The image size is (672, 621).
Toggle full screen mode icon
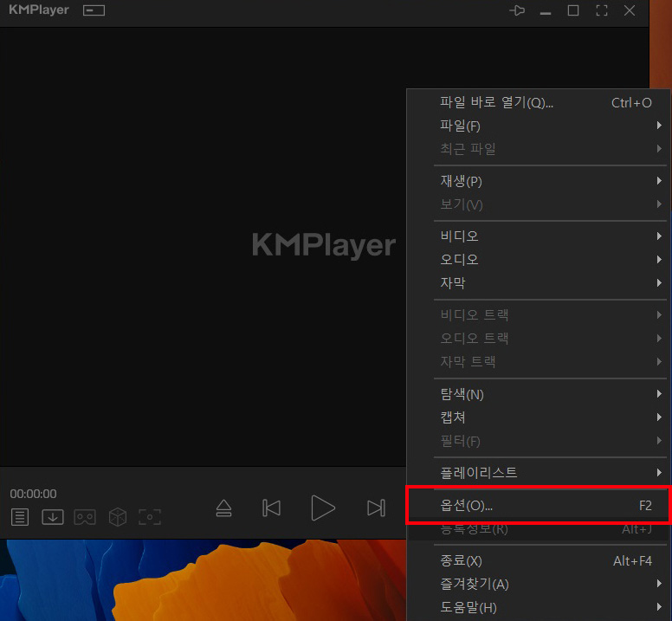602,10
